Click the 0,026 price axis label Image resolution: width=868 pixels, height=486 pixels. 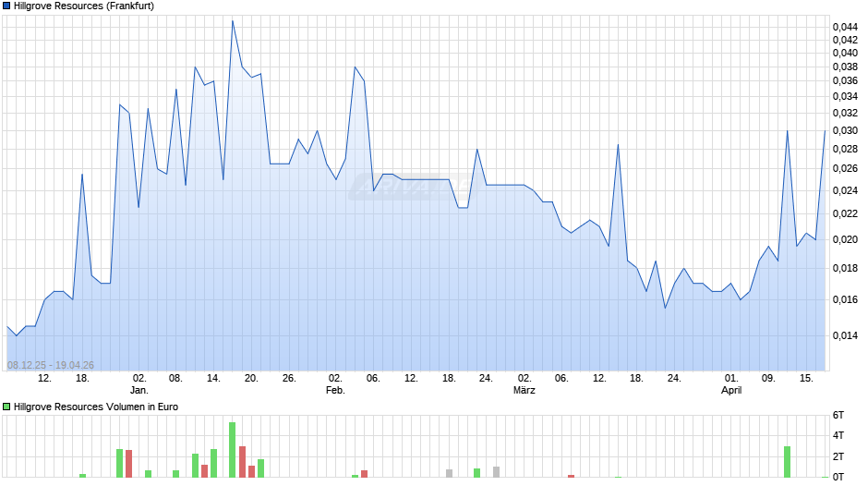[x=845, y=168]
